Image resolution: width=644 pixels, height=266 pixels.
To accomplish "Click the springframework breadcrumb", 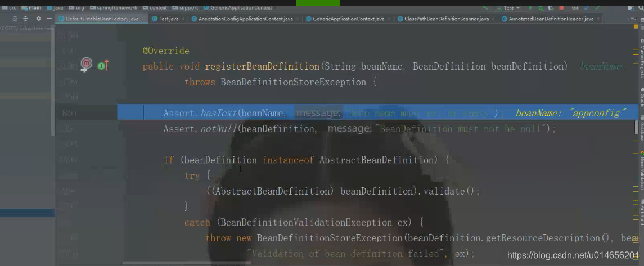I will (x=114, y=8).
